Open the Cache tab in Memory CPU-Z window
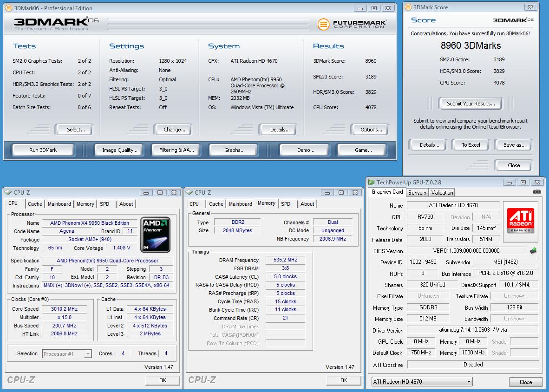 click(216, 204)
